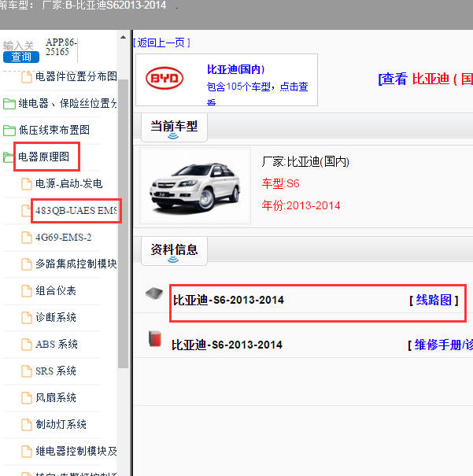
Task: Click file icon beside 制动灯系统
Action: (x=27, y=424)
